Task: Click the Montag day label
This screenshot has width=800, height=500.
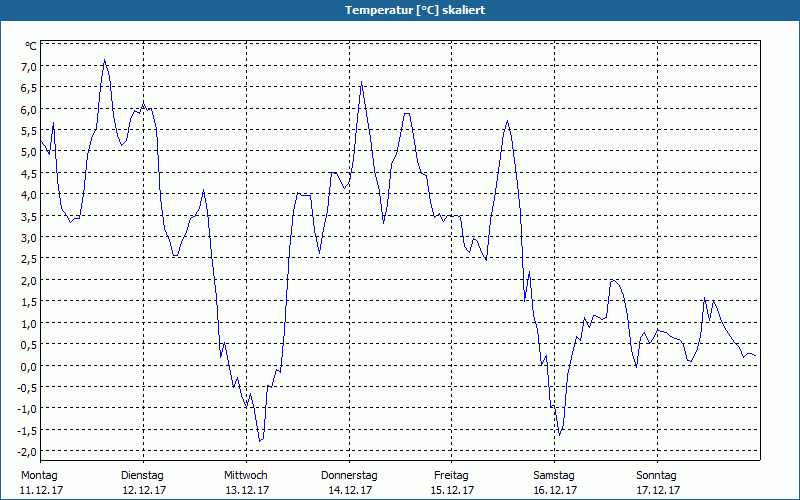Action: (x=39, y=476)
